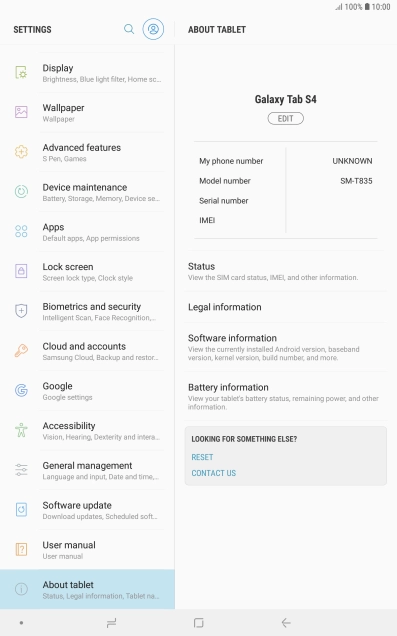397x636 pixels.
Task: Tap the Wallpaper picture icon
Action: [x=21, y=112]
